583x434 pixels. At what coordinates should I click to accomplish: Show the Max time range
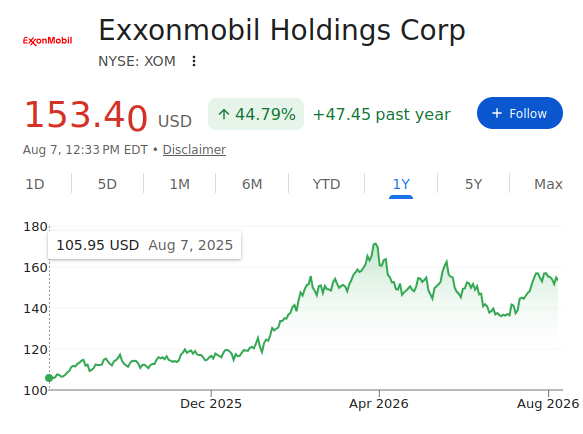(x=548, y=184)
